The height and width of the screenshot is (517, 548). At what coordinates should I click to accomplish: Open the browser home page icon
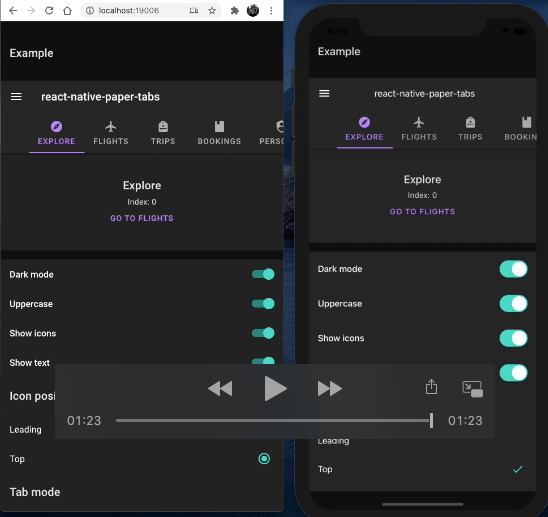pos(67,11)
